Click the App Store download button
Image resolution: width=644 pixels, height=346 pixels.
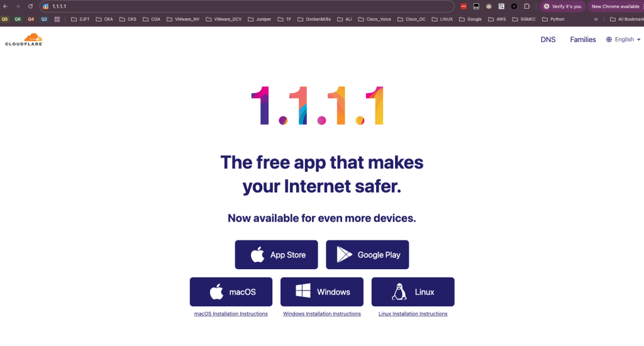pyautogui.click(x=277, y=255)
